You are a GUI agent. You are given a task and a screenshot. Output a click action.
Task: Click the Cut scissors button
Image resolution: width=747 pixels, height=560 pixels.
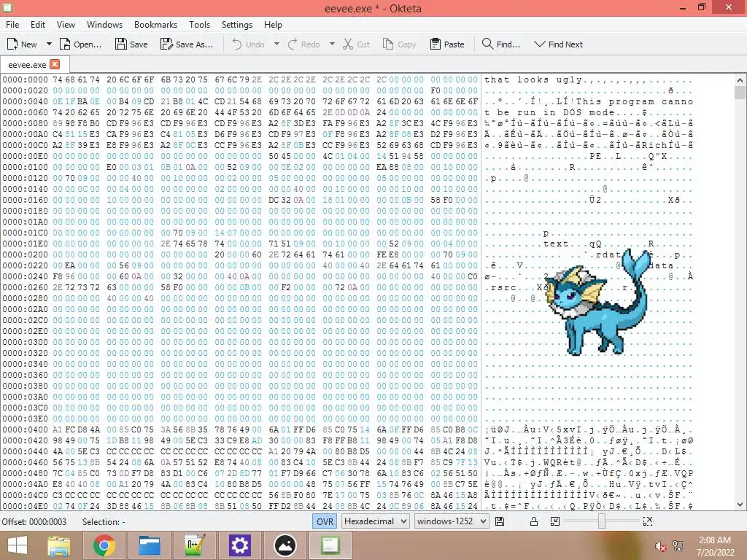tap(356, 44)
